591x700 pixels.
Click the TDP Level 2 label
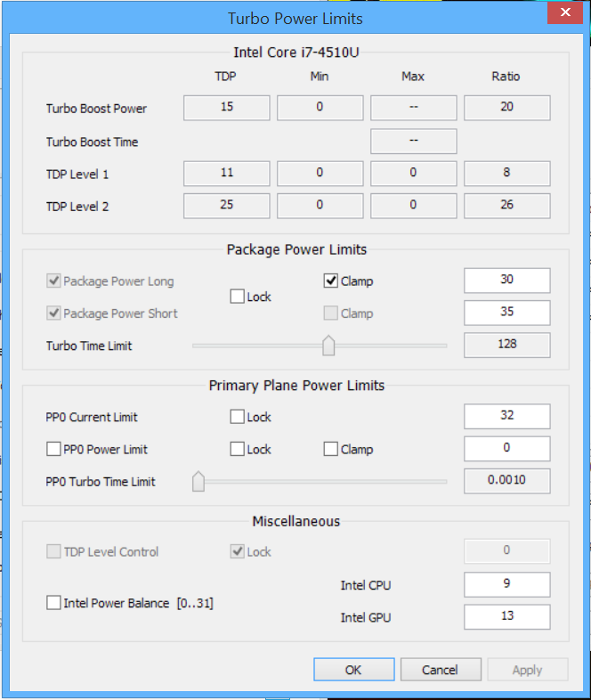click(x=77, y=207)
